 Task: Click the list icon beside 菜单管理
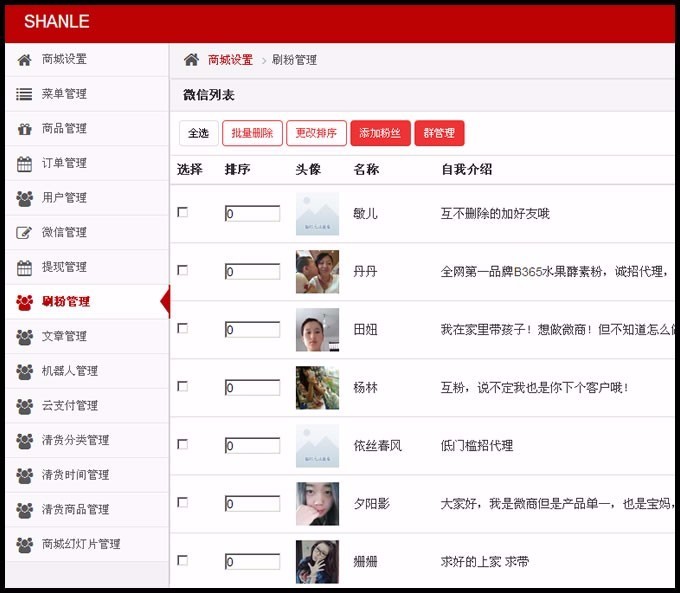point(24,94)
